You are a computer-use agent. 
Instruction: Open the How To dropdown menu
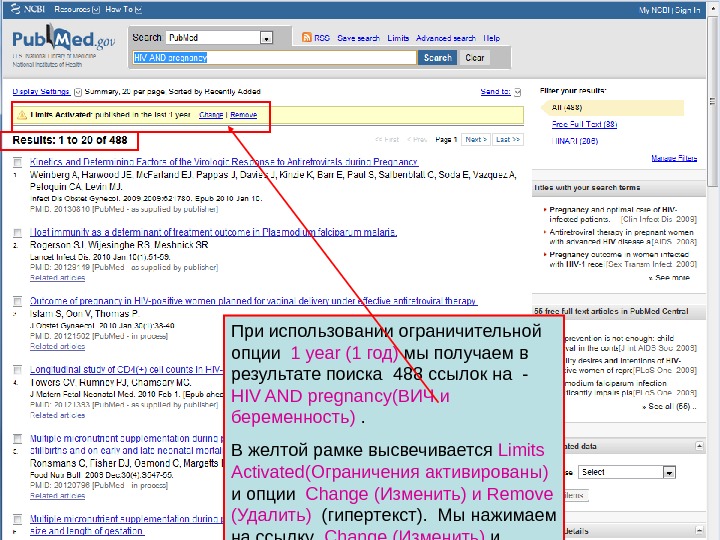coord(124,9)
